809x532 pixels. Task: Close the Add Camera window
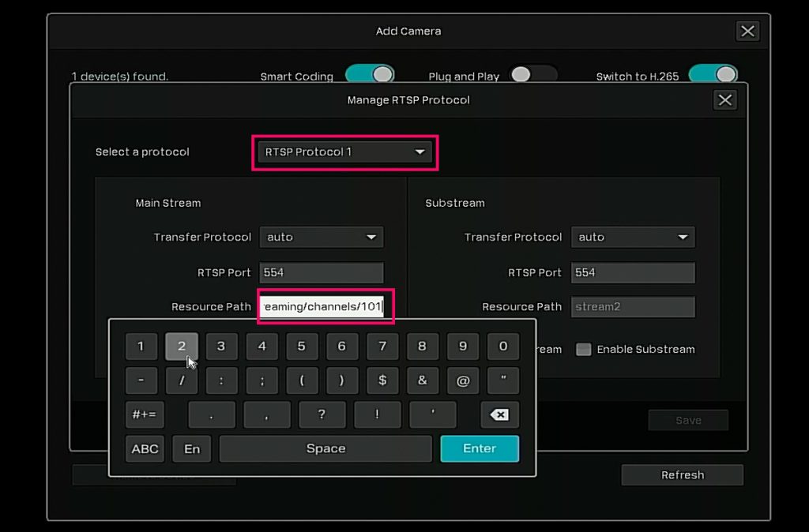pos(747,32)
